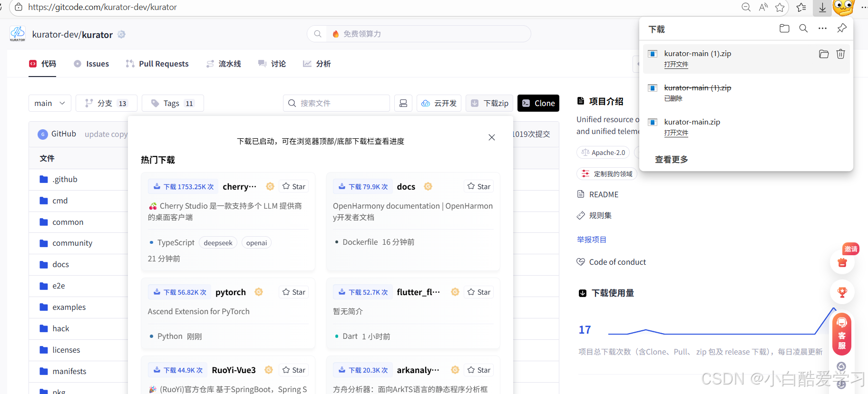Star the docs project

pyautogui.click(x=479, y=186)
